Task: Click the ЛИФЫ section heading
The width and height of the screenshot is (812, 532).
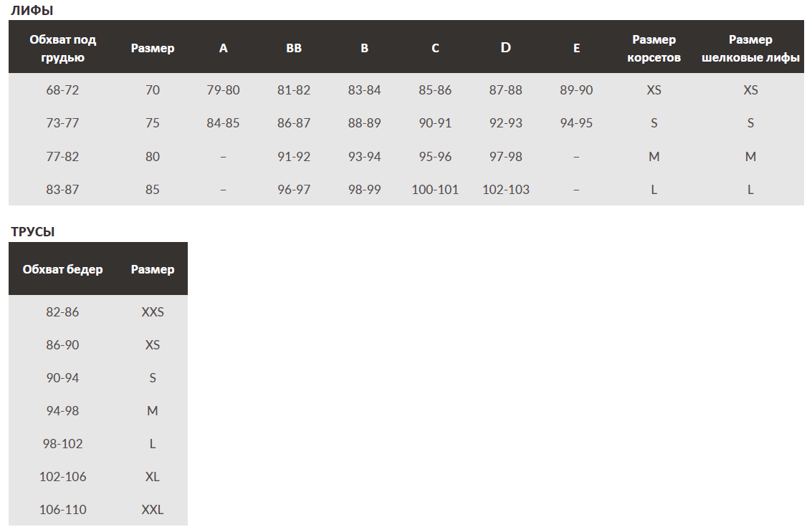Action: (x=32, y=10)
